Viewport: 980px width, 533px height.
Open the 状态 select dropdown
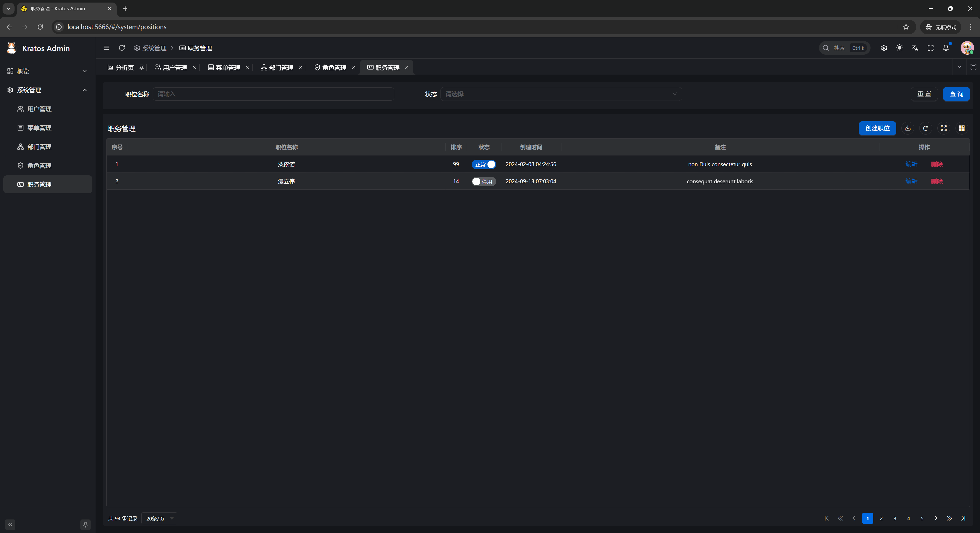561,94
